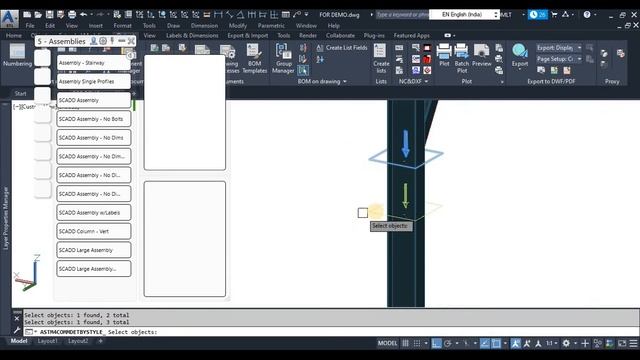Click the Help question mark icon
The width and height of the screenshot is (640, 360).
click(x=587, y=15)
